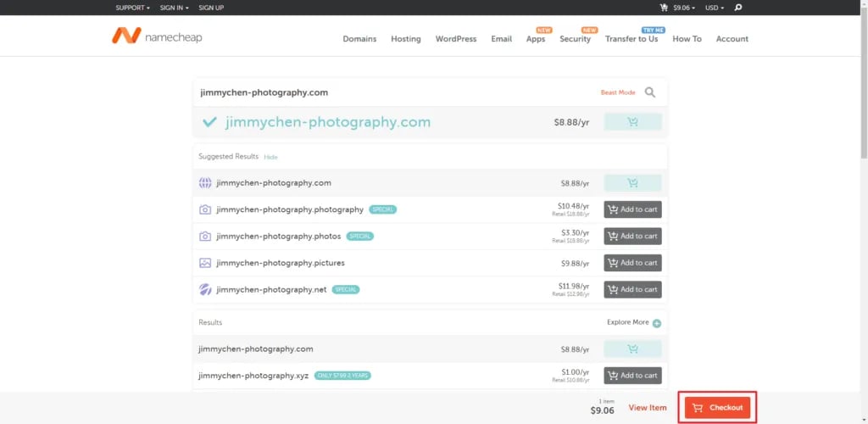Image resolution: width=868 pixels, height=424 pixels.
Task: Open the How To menu
Action: point(687,39)
